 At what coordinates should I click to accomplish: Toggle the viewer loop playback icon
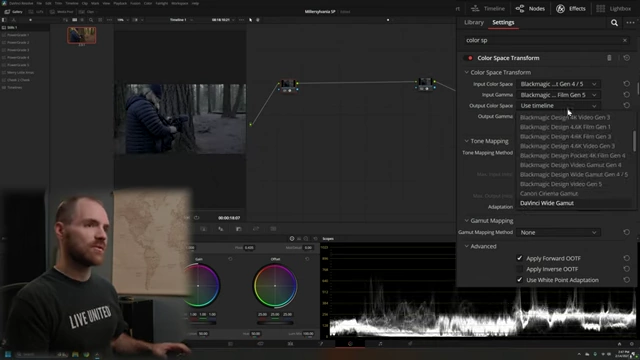pos(196,218)
